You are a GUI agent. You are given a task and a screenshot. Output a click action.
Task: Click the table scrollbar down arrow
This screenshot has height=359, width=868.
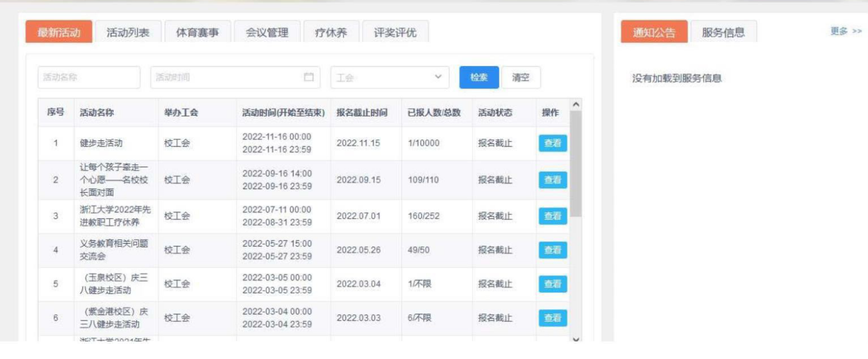tap(576, 338)
